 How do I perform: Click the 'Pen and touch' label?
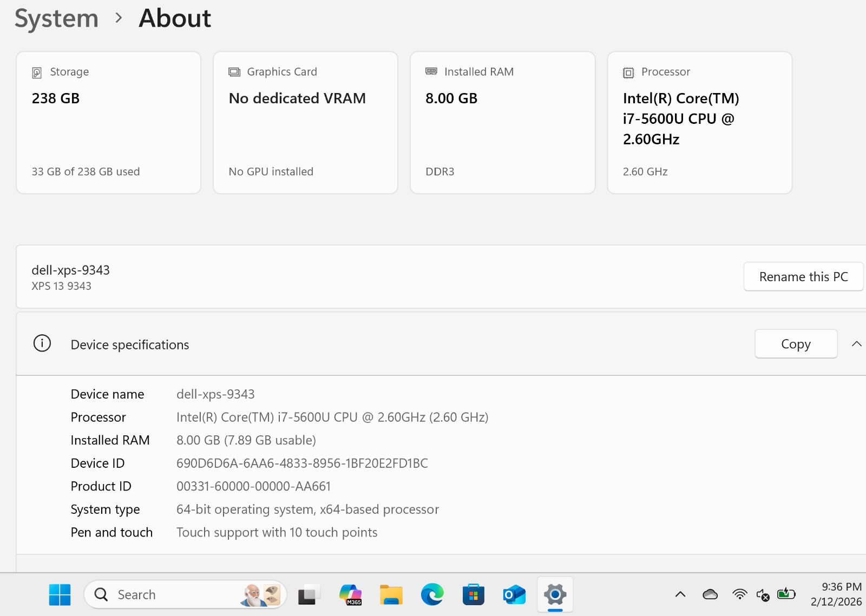111,533
